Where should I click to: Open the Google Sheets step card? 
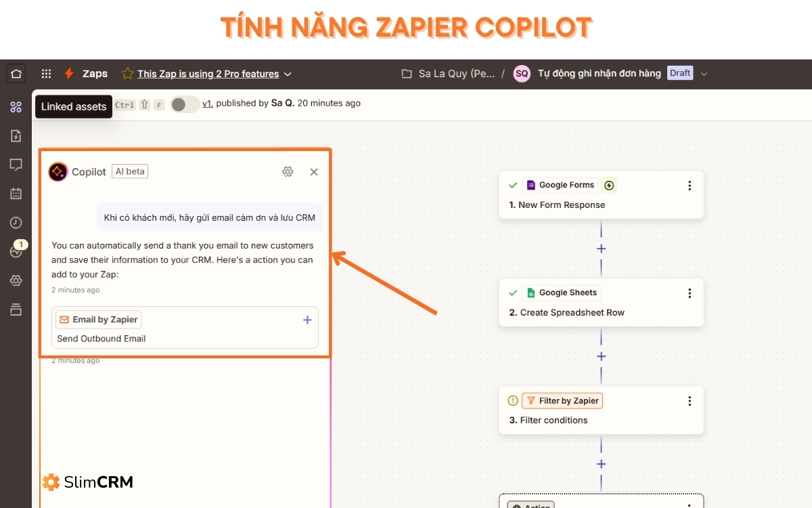pos(601,302)
